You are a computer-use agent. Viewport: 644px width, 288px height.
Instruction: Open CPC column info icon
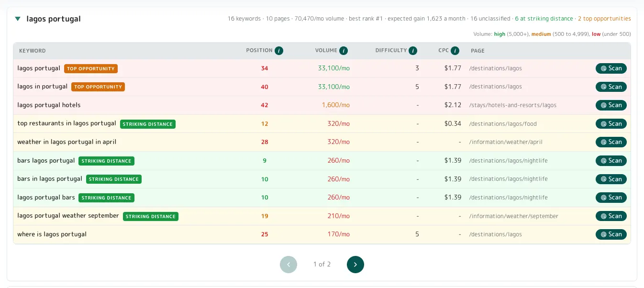[x=455, y=51]
